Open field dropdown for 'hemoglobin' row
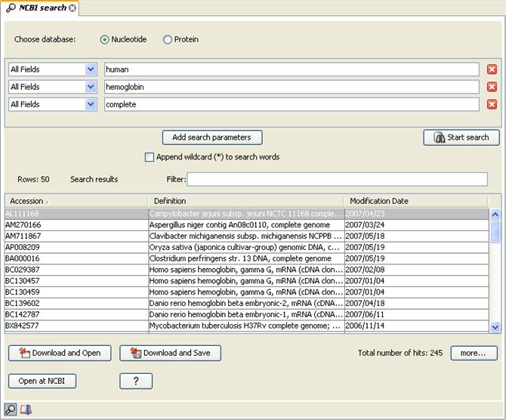 pos(91,87)
